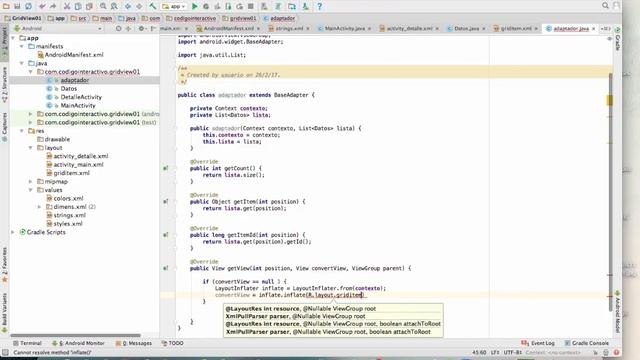This screenshot has height=360, width=640.
Task: Click the Redo arrow icon
Action: [53, 6]
